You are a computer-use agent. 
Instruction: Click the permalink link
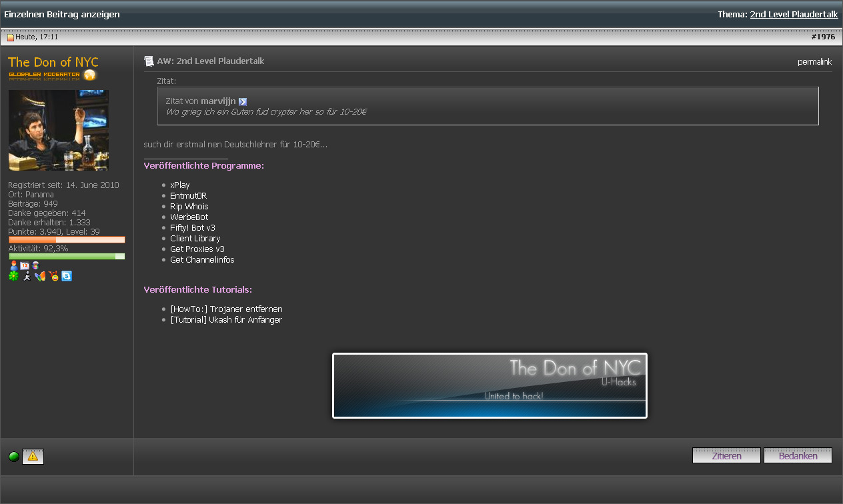814,62
